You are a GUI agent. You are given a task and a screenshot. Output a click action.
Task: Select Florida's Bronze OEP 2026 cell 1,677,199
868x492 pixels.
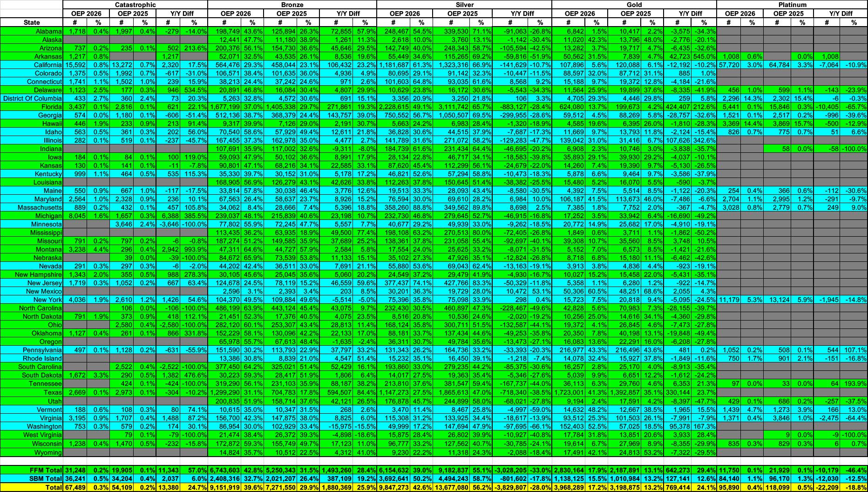pyautogui.click(x=224, y=107)
